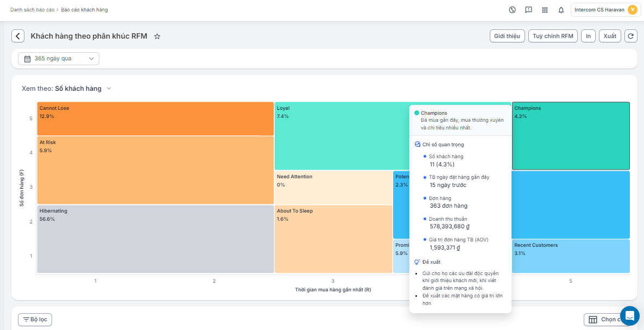Viewport: 644px width, 330px height.
Task: Click the Xuất export button
Action: 610,36
